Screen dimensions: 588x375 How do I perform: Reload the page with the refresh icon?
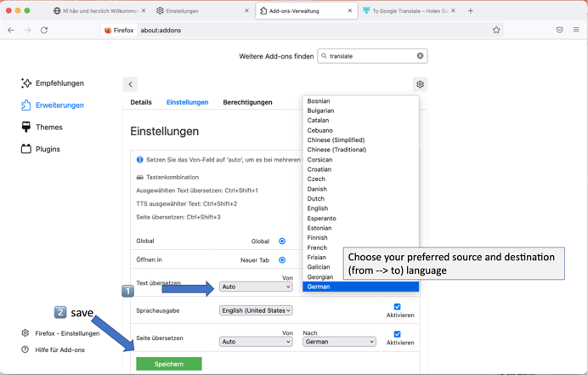pyautogui.click(x=44, y=30)
